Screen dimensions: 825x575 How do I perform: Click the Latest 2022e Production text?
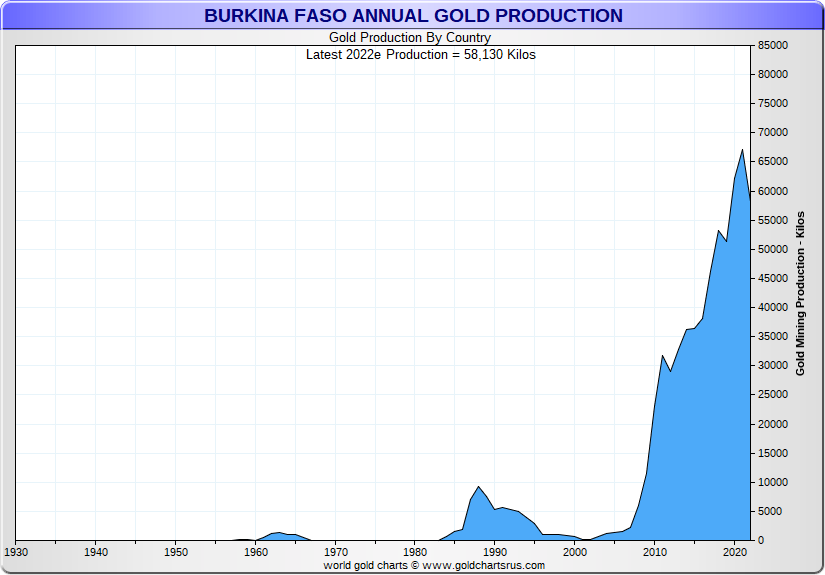[420, 55]
